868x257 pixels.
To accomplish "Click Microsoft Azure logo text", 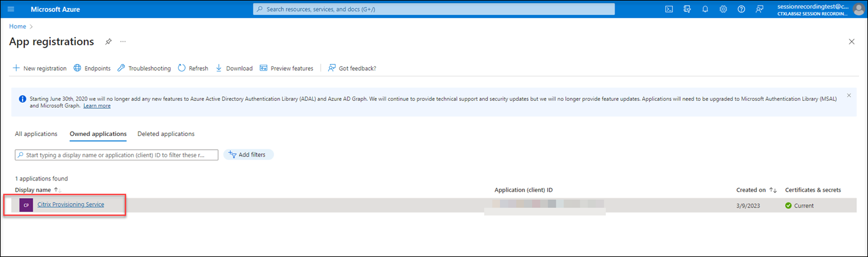I will point(55,9).
